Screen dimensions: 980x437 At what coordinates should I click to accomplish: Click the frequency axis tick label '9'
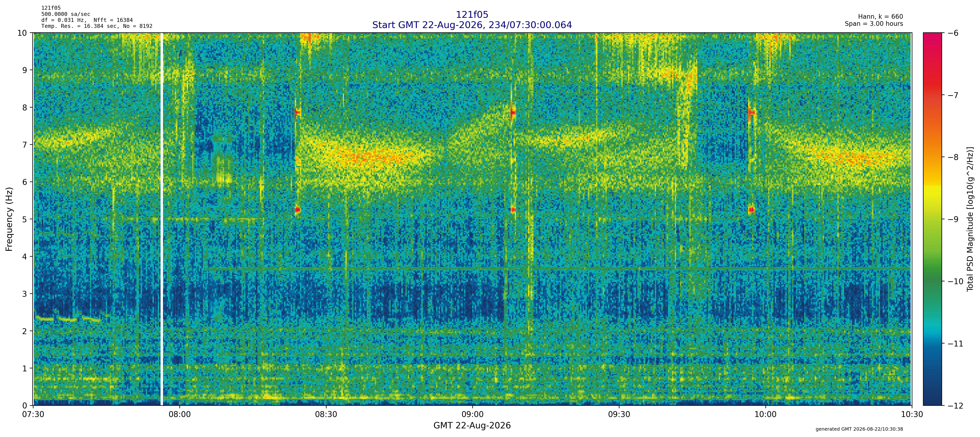coord(25,70)
